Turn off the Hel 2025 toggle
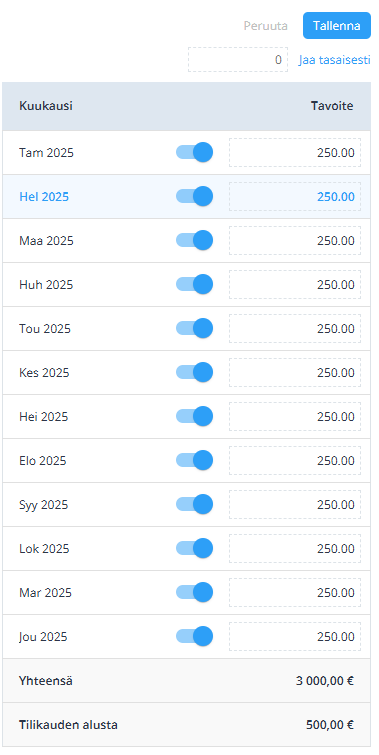This screenshot has width=379, height=755. (x=194, y=196)
